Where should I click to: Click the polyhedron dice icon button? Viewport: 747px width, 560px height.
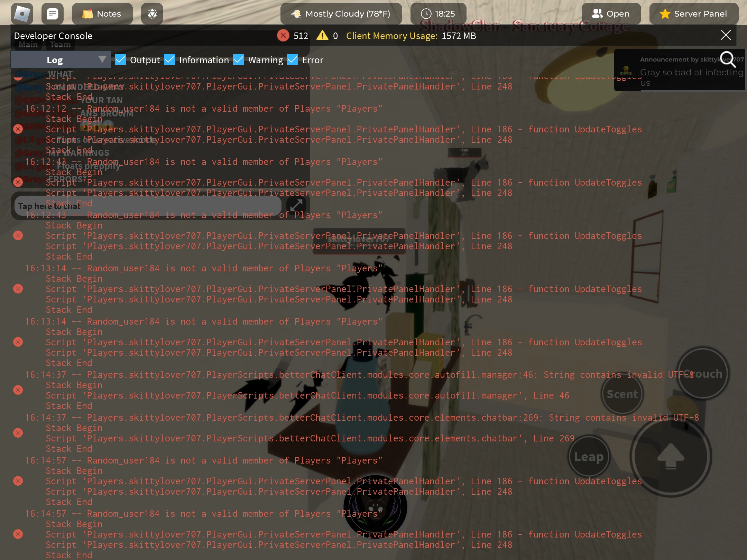point(152,14)
